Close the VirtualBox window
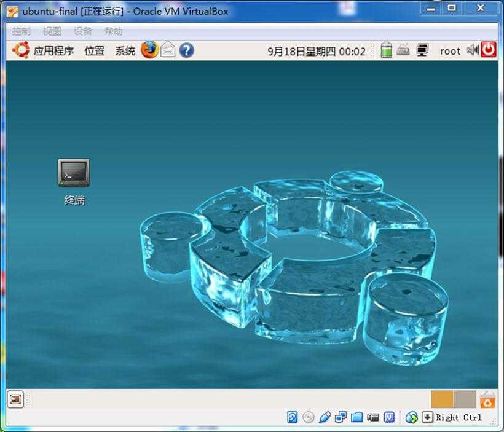Viewport: 504px width, 432px height. (x=481, y=8)
